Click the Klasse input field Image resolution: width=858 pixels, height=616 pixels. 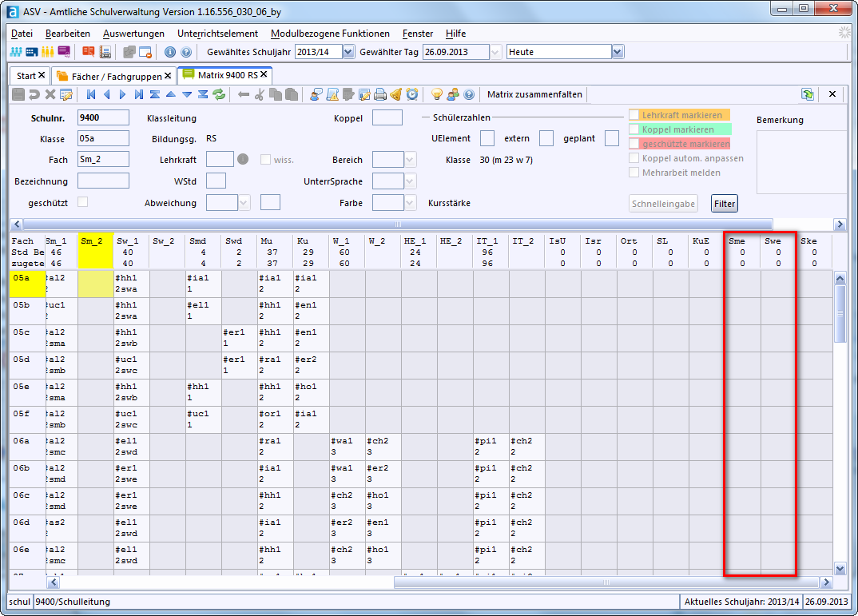coord(103,138)
